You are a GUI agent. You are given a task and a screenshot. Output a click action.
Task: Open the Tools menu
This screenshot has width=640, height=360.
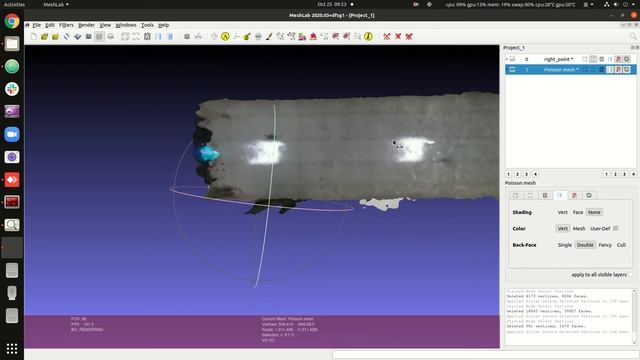[147, 25]
